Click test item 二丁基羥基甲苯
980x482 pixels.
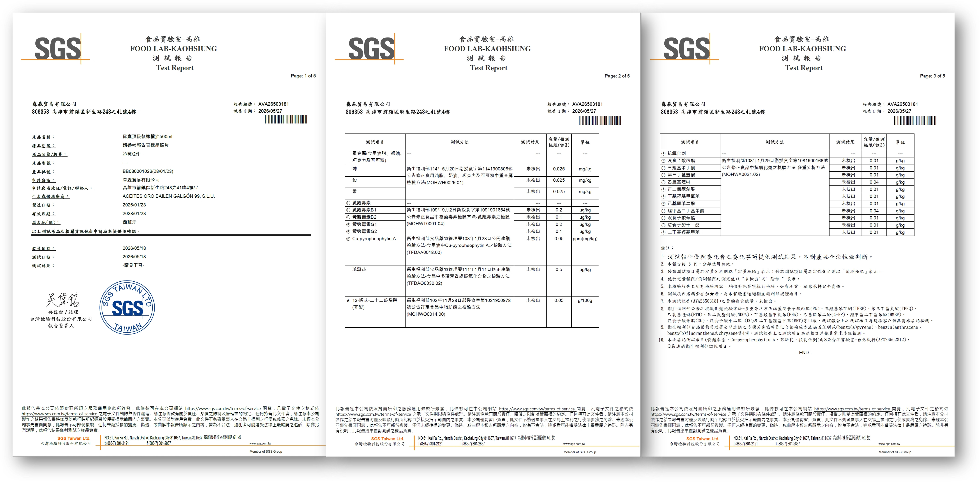tap(683, 232)
